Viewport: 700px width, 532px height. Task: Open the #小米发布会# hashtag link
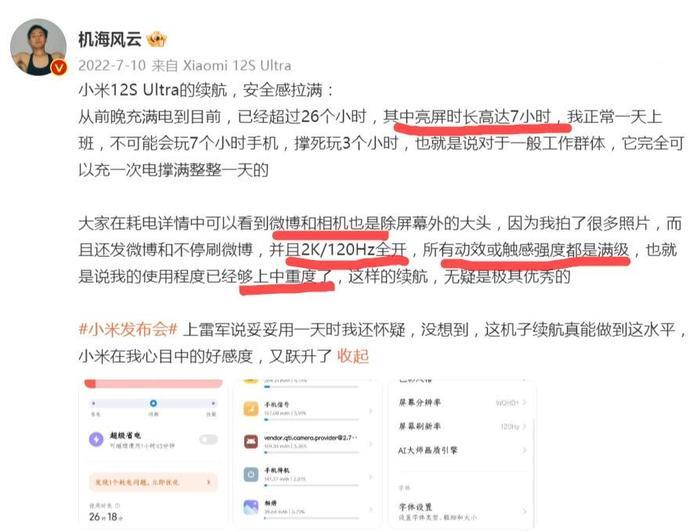(128, 330)
